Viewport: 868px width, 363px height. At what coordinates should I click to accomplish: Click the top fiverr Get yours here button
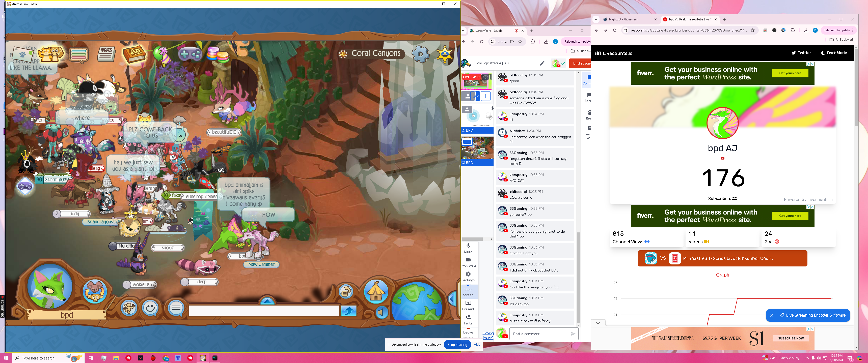point(790,73)
